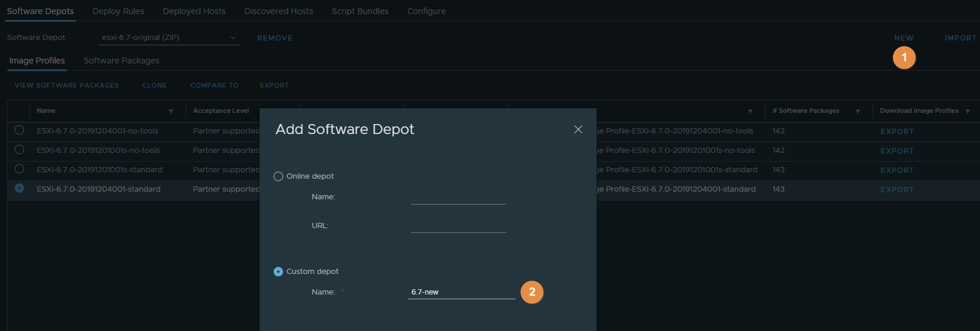Export the first image profile row

[x=897, y=132]
